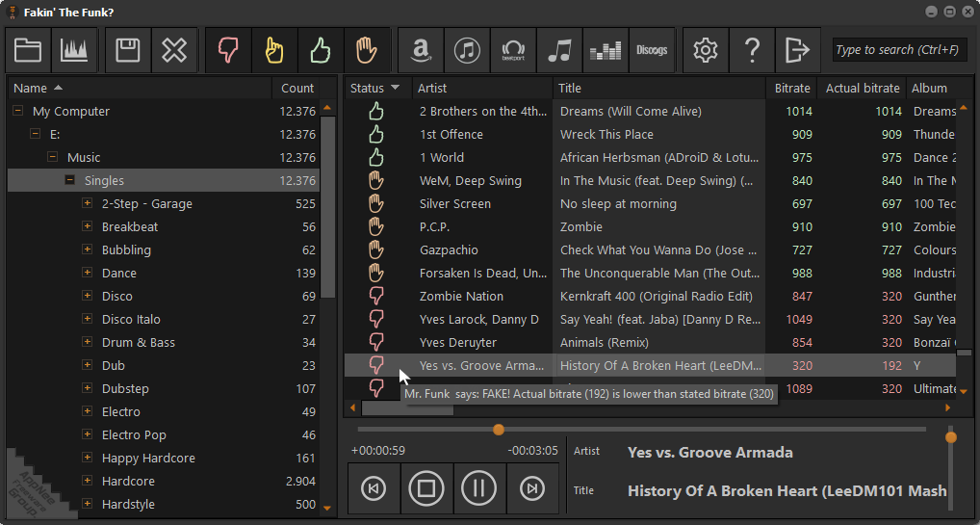Open help question mark icon
The width and height of the screenshot is (980, 525).
[x=752, y=50]
